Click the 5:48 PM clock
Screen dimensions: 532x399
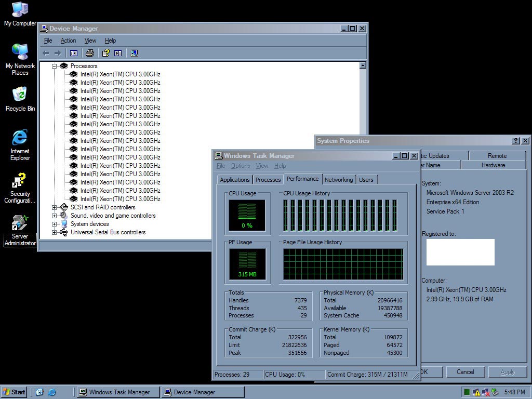click(514, 392)
